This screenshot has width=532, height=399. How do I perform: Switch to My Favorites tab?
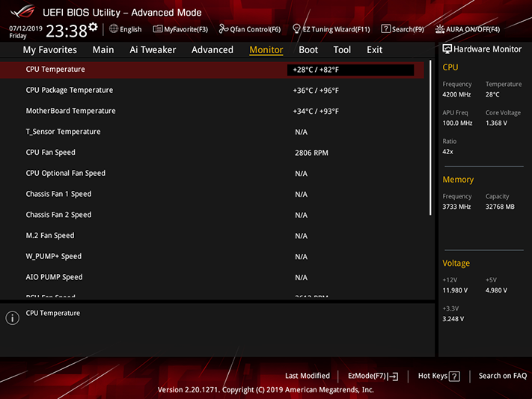50,50
